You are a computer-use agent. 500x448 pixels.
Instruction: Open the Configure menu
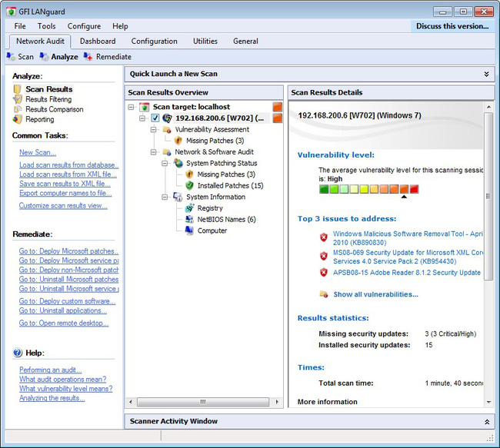(84, 26)
